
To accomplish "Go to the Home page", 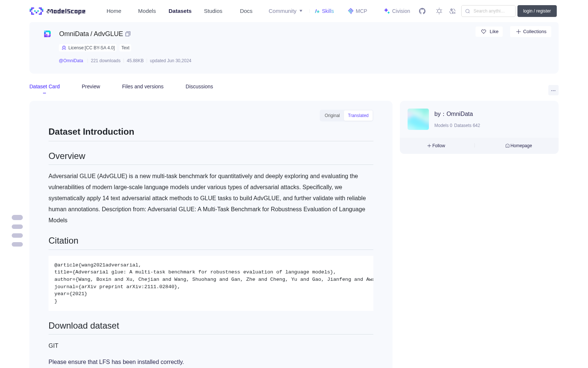I will pos(114,11).
